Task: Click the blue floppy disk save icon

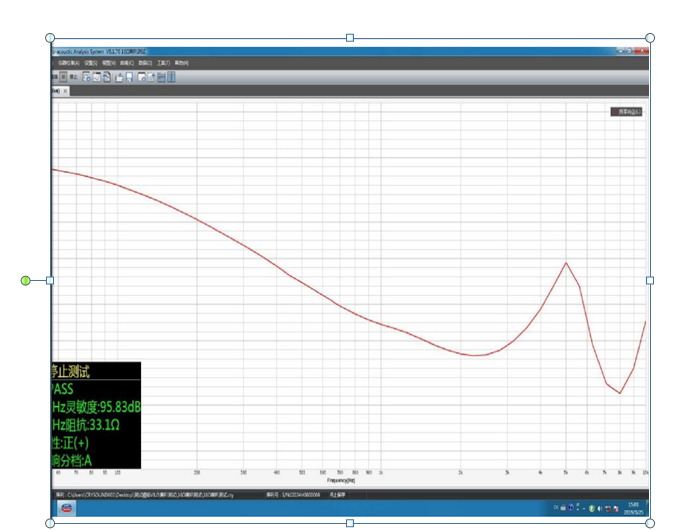Action: coord(129,77)
